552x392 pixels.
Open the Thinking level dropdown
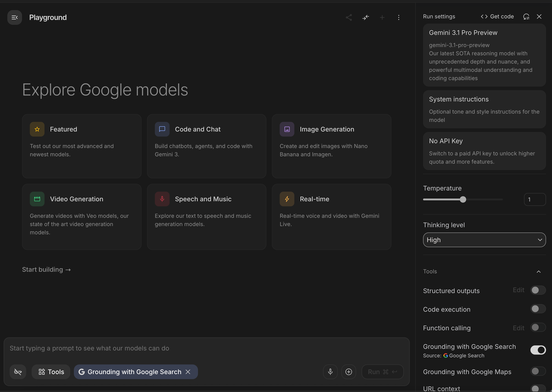(x=484, y=240)
